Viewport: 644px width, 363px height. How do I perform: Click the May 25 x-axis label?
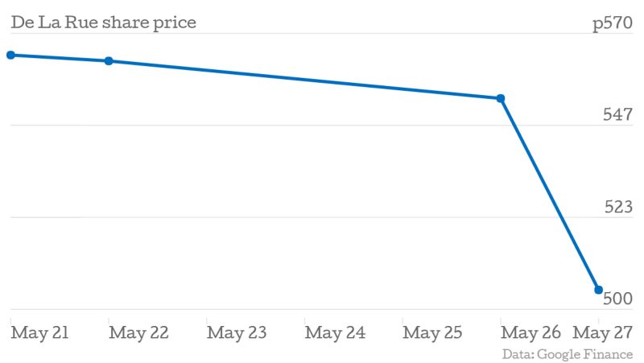[x=433, y=332]
